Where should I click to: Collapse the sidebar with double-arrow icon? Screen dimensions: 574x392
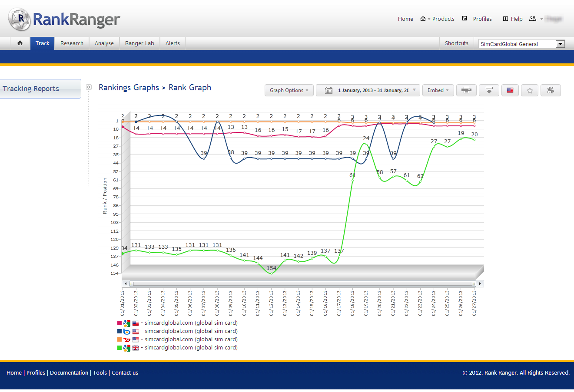point(89,87)
